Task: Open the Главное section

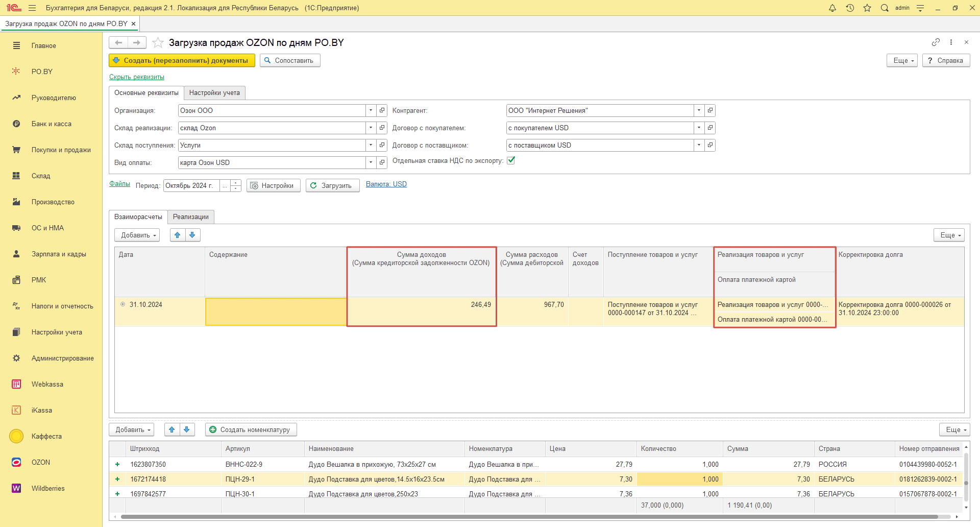Action: tap(44, 45)
